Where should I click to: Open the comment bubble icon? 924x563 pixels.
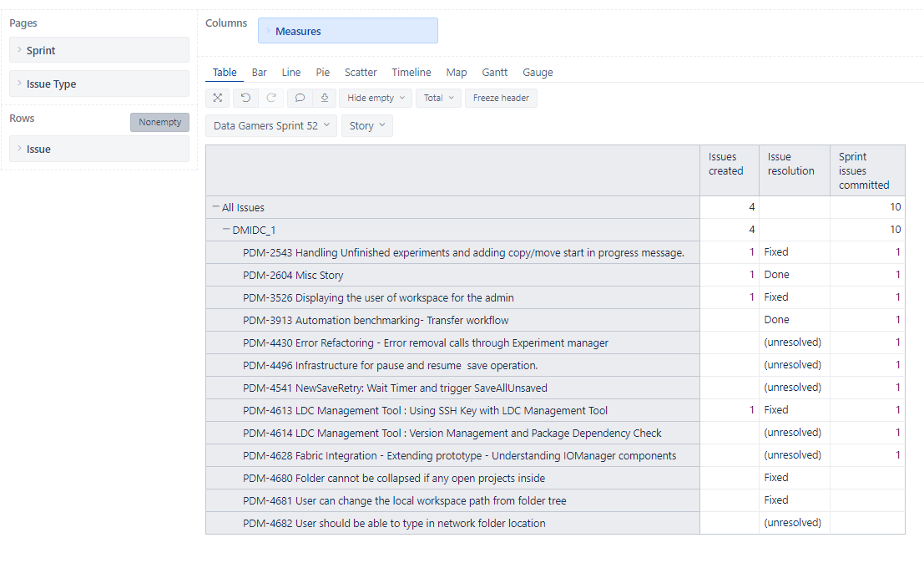coord(300,98)
